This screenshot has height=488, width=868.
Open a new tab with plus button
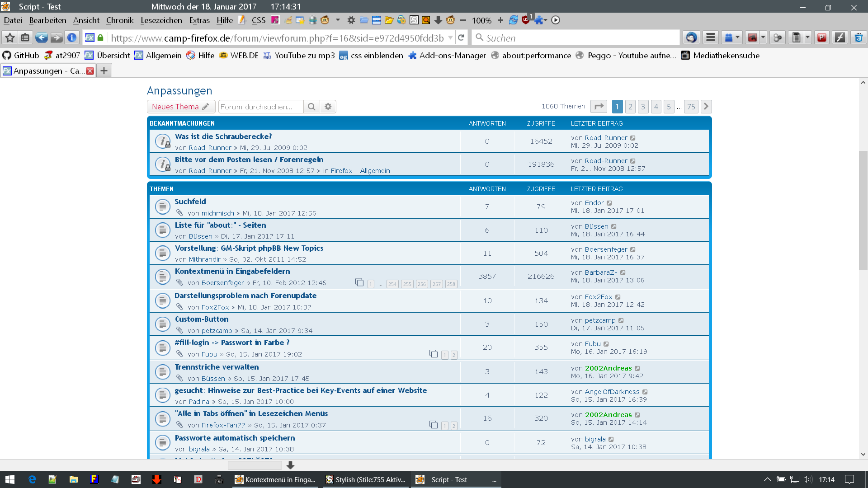tap(104, 71)
